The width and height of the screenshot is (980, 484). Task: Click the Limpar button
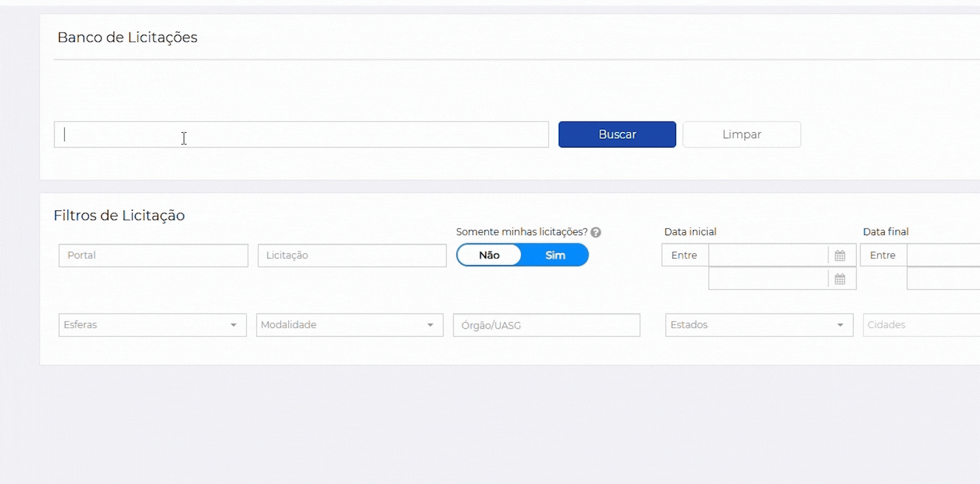pyautogui.click(x=742, y=134)
